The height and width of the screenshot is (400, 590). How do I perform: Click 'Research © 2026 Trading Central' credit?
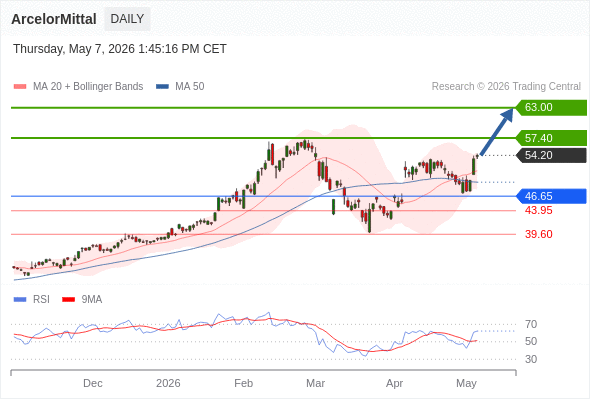coord(506,87)
